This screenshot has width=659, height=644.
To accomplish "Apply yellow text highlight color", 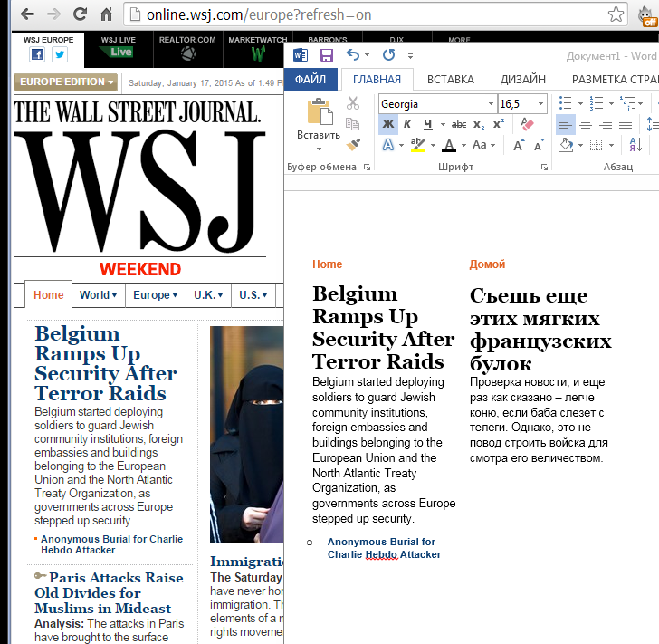I will (418, 145).
